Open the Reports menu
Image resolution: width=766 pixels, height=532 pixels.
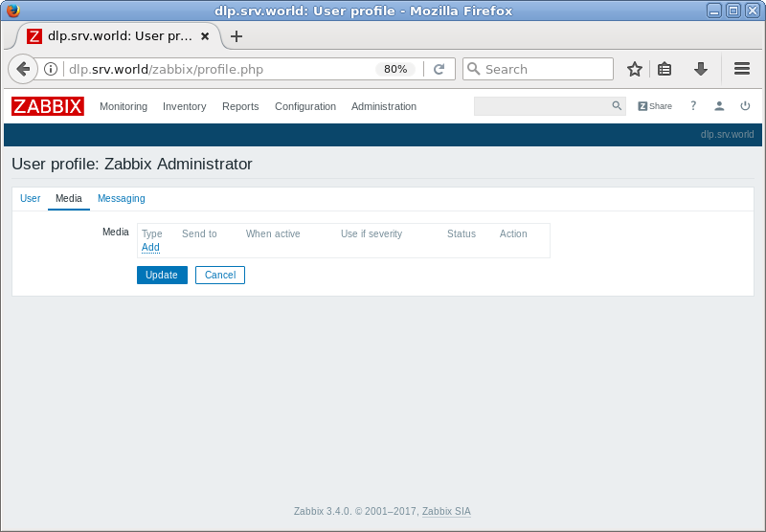point(240,106)
